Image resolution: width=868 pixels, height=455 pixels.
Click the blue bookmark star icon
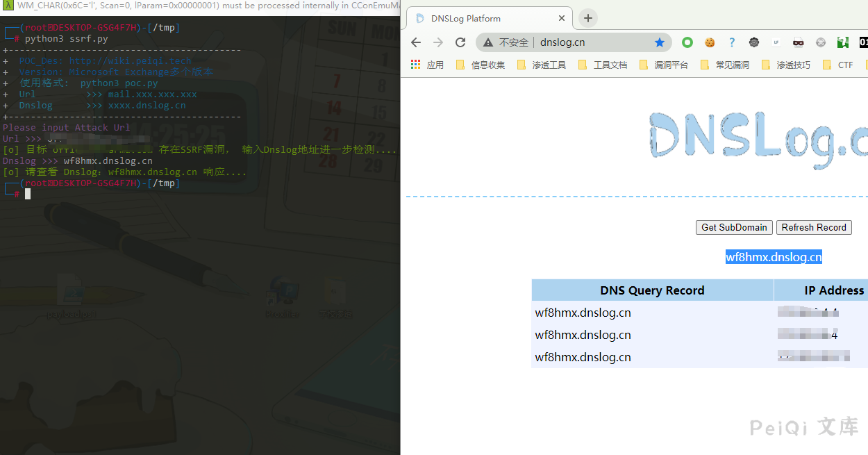tap(659, 42)
